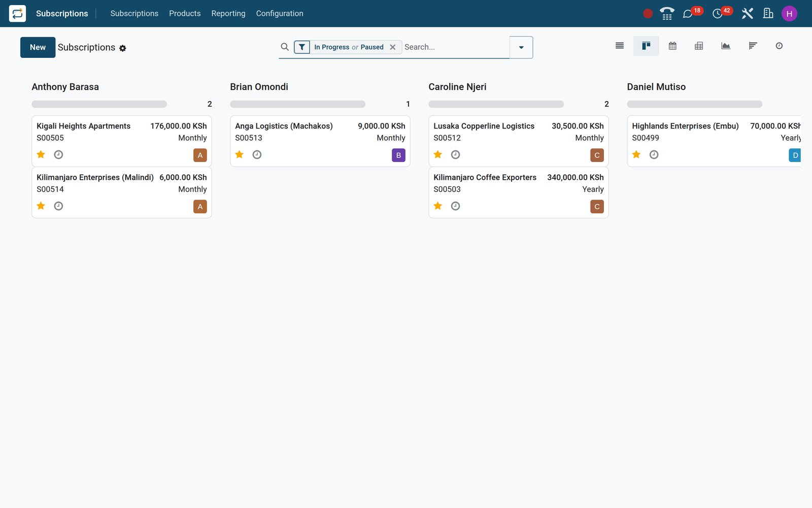Viewport: 812px width, 508px height.
Task: Open the Kilimanjaro Coffee Exporters subscription card
Action: [x=519, y=193]
